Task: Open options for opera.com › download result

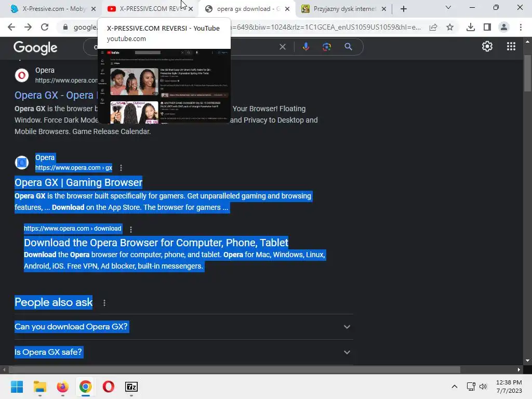Action: coord(131,229)
